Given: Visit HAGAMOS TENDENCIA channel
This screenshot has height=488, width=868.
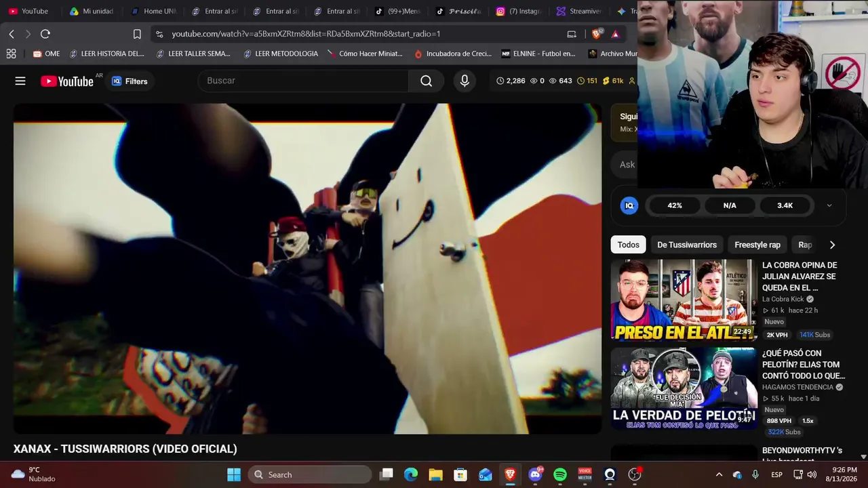Looking at the screenshot, I should [797, 387].
